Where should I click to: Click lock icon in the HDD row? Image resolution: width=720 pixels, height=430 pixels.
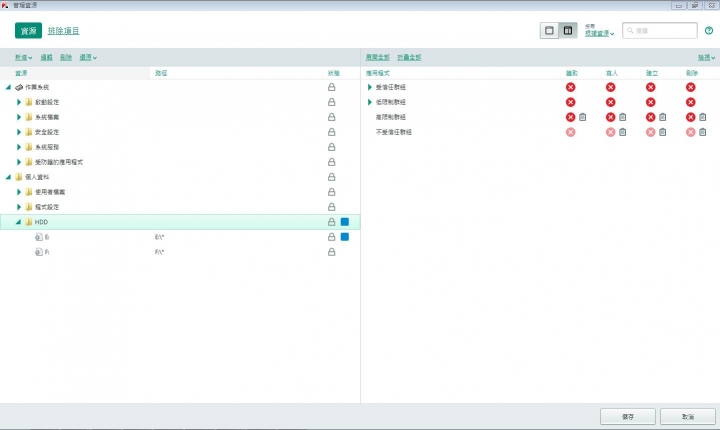pos(331,222)
